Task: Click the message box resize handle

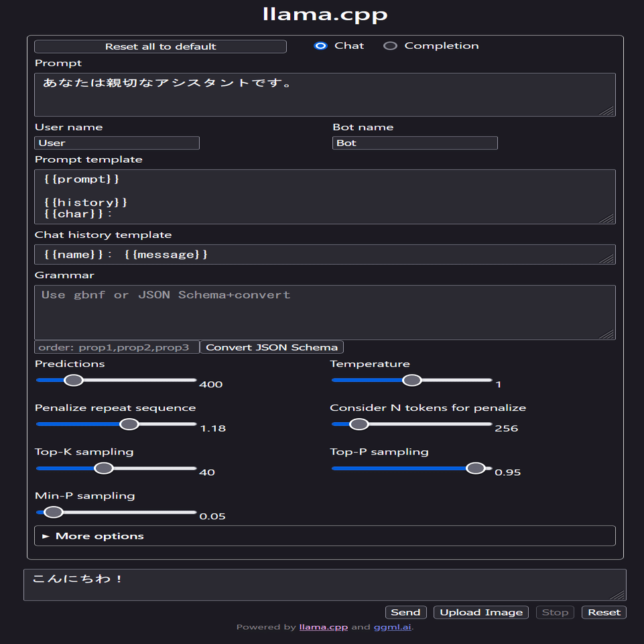Action: (618, 594)
